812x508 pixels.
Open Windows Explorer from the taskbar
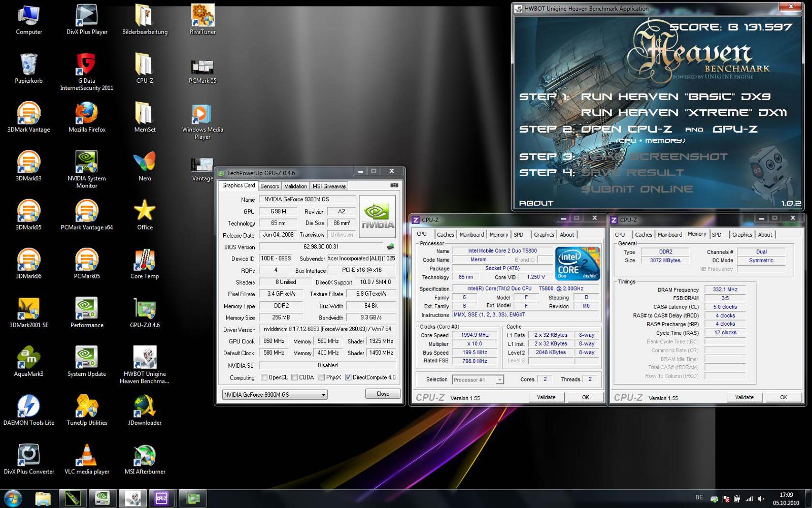pyautogui.click(x=43, y=498)
